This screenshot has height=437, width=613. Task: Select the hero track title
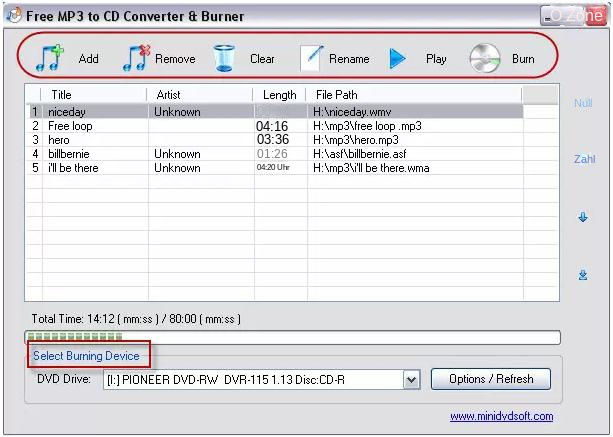59,140
